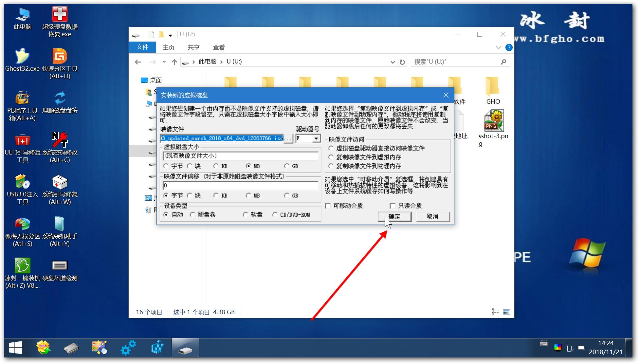Expand the address bar history dropdown
Screen dimensions: 639x364
click(393, 62)
